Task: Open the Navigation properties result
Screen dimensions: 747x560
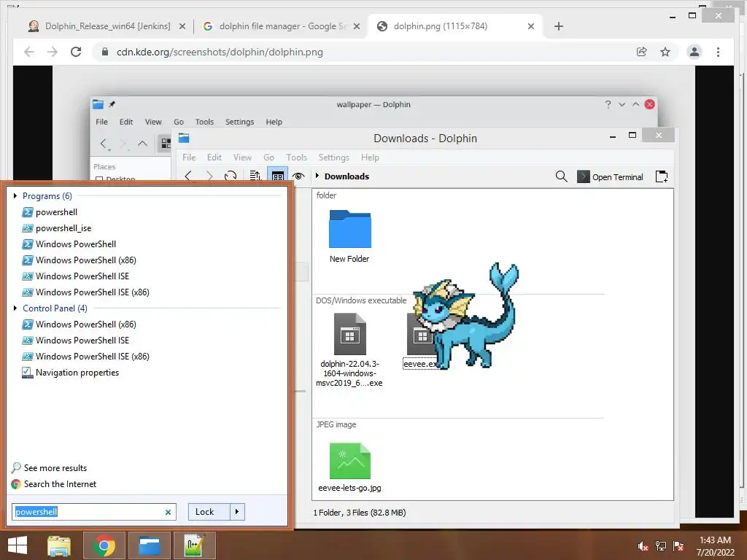Action: pyautogui.click(x=71, y=373)
